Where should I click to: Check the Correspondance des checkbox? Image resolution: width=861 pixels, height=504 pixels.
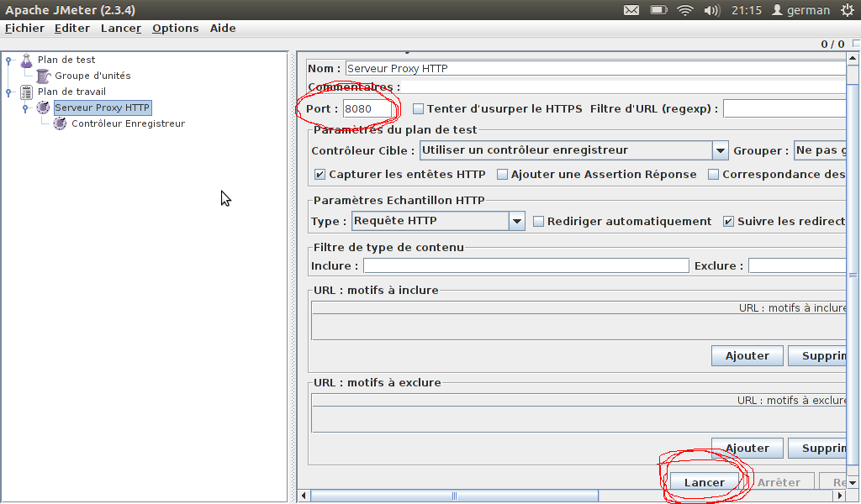click(x=713, y=175)
